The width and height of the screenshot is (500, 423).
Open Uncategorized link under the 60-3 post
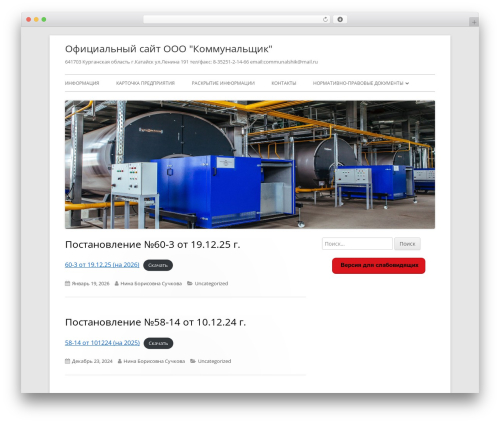(211, 284)
